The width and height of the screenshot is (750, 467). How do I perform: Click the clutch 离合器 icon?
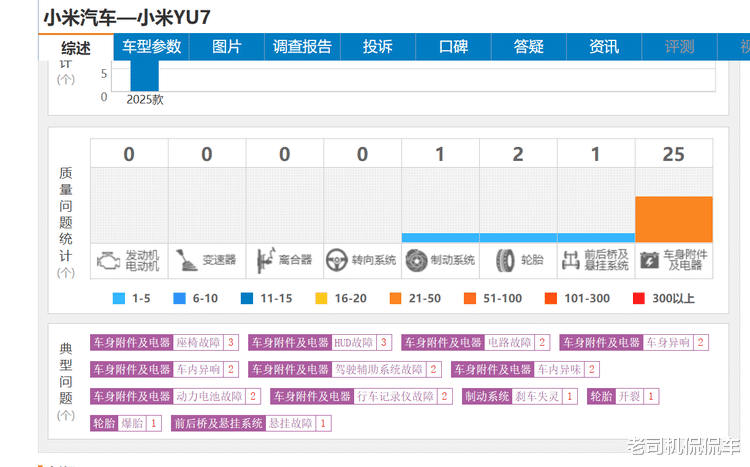click(x=265, y=260)
